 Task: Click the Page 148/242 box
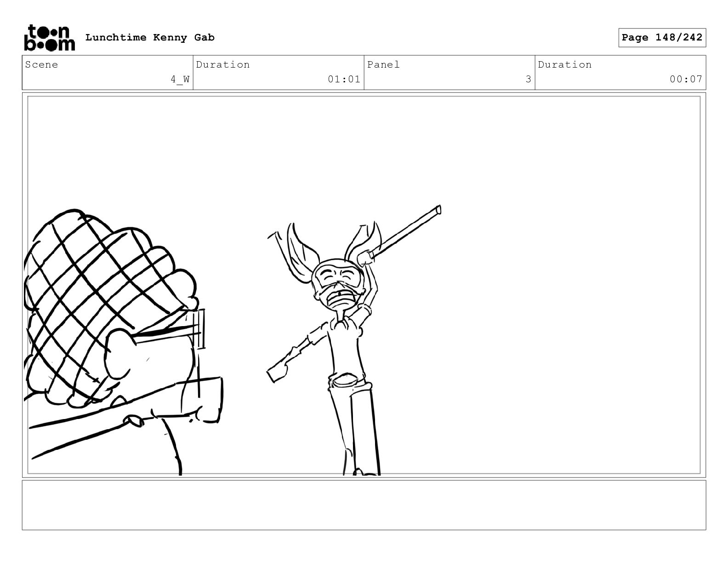[x=662, y=38]
